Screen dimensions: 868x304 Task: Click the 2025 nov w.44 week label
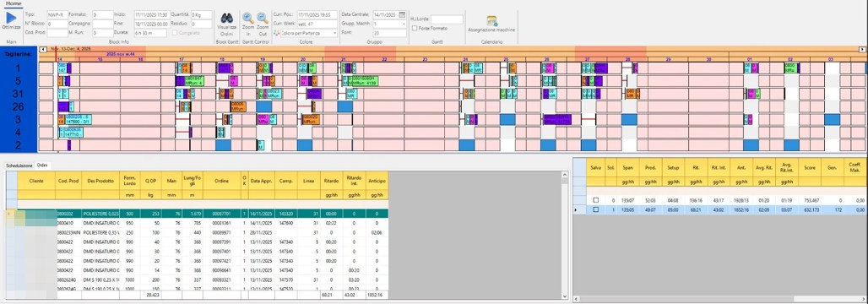pyautogui.click(x=120, y=54)
